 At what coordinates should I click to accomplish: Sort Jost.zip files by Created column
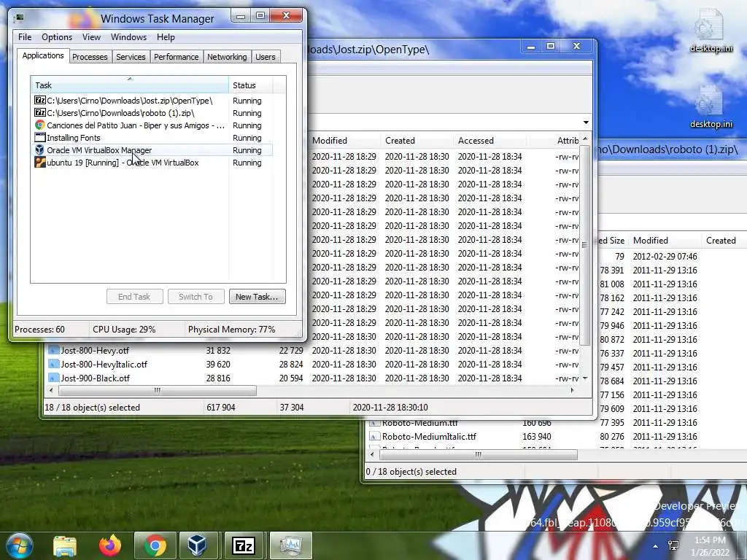point(417,141)
